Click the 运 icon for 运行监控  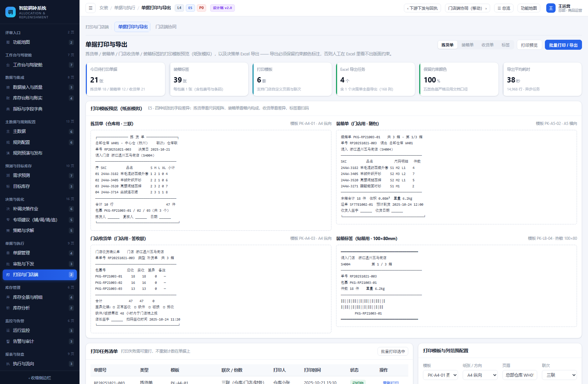[8, 331]
